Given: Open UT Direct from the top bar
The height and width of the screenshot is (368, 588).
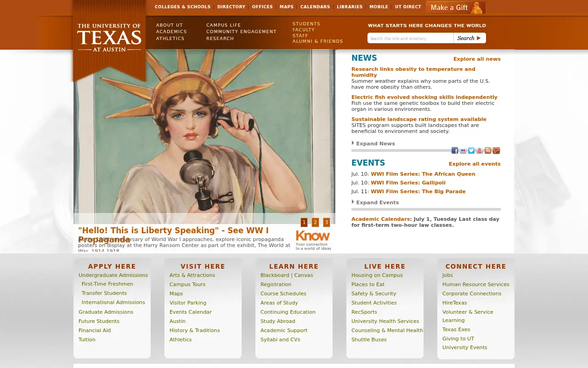Looking at the screenshot, I should click(408, 7).
